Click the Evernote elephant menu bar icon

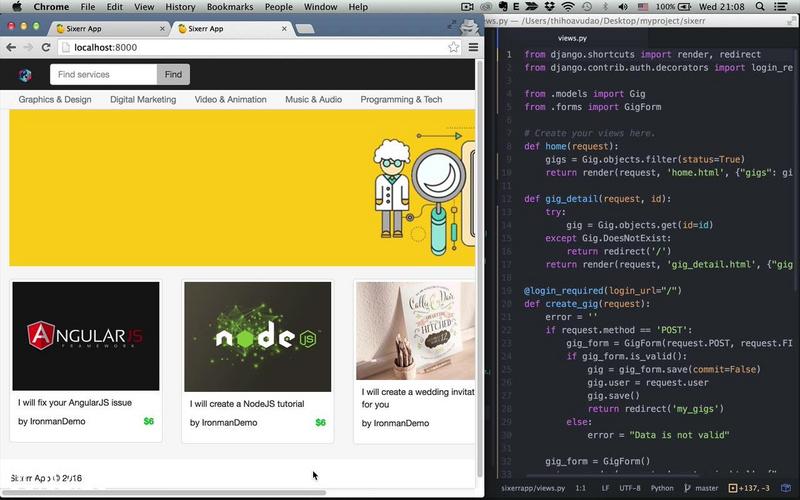point(504,7)
